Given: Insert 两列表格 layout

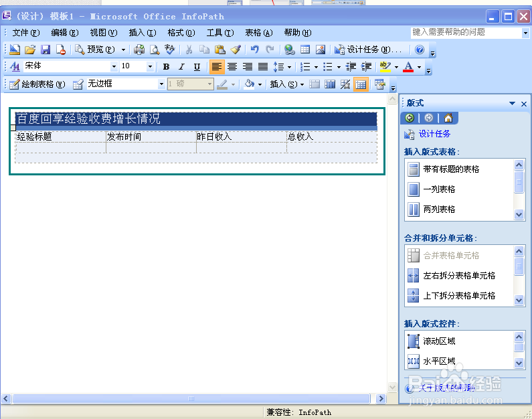Looking at the screenshot, I should click(431, 209).
